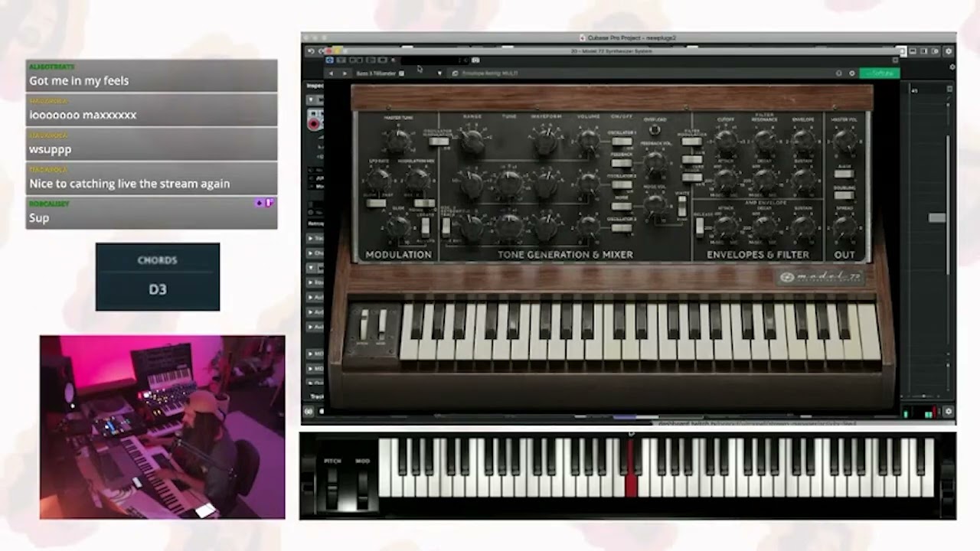
Task: Click the Amp Envelope Decay knob
Action: click(x=765, y=227)
